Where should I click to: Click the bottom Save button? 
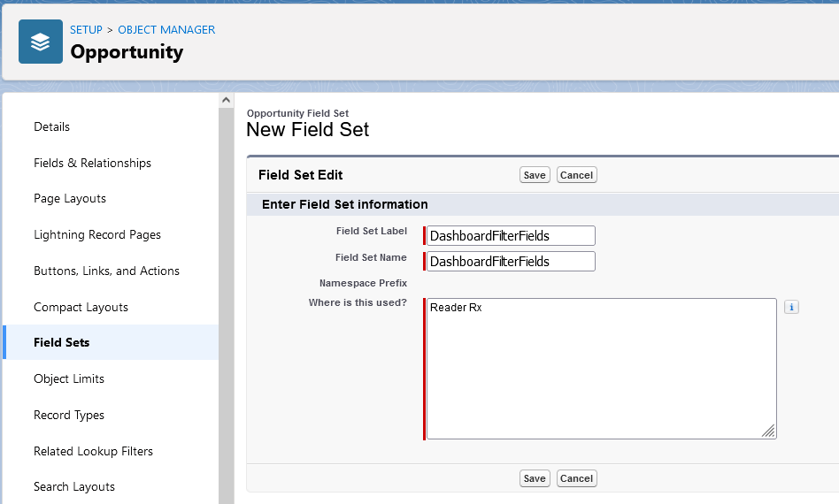pos(535,478)
